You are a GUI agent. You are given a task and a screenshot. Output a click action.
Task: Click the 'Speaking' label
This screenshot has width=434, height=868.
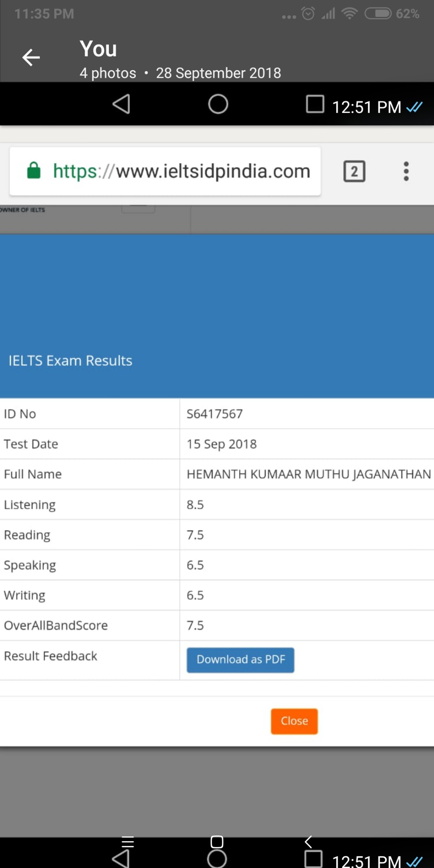tap(30, 565)
